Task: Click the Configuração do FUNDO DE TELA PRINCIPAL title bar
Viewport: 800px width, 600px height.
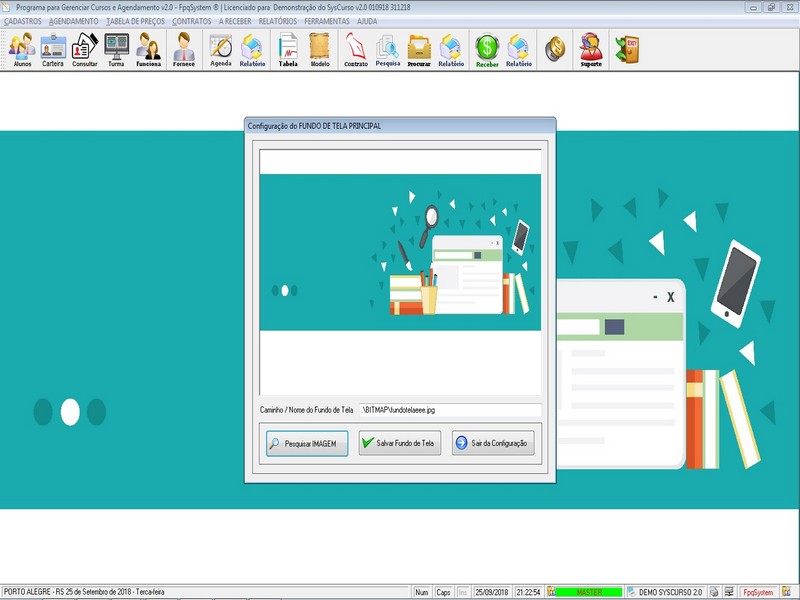Action: pyautogui.click(x=400, y=126)
